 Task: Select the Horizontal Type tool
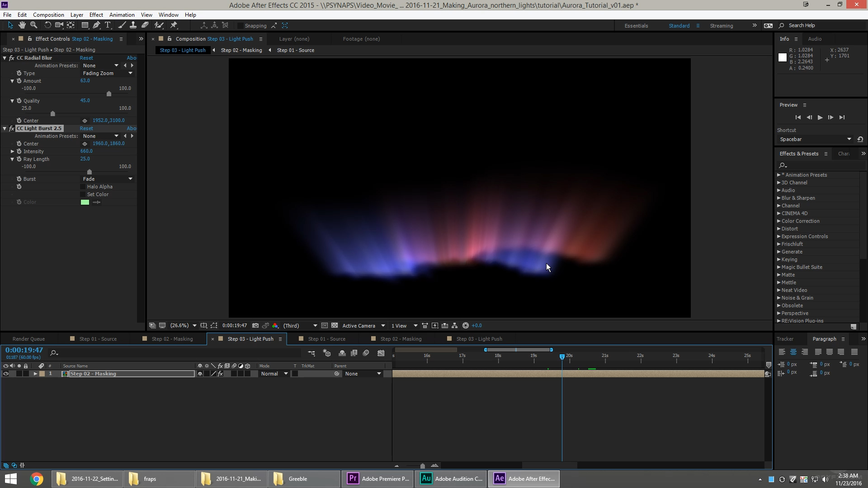tap(108, 25)
